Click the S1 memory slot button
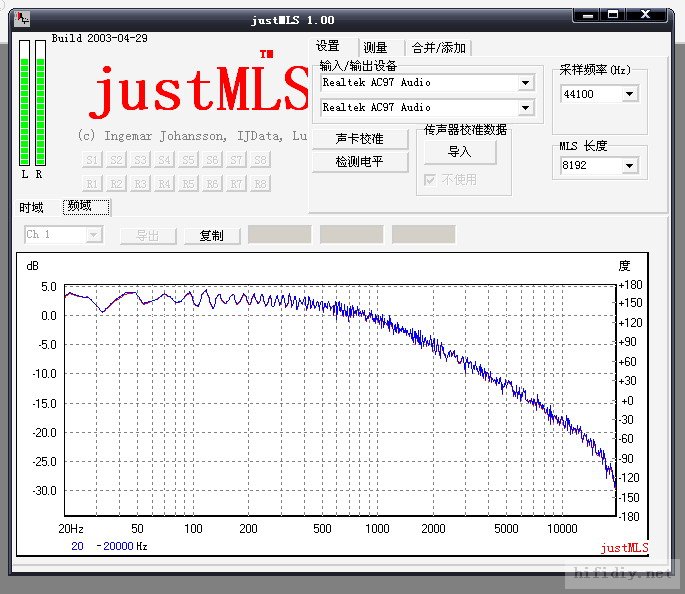 pyautogui.click(x=92, y=160)
